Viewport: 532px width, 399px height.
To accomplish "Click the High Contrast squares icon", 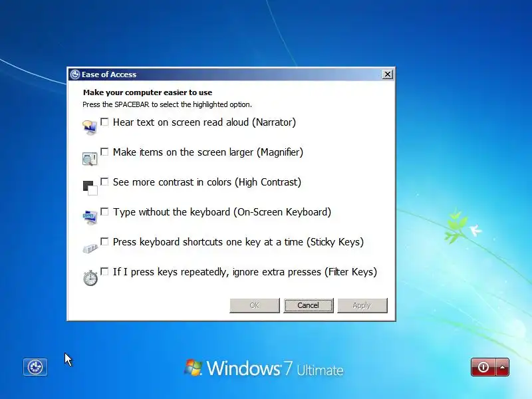I will [90, 188].
